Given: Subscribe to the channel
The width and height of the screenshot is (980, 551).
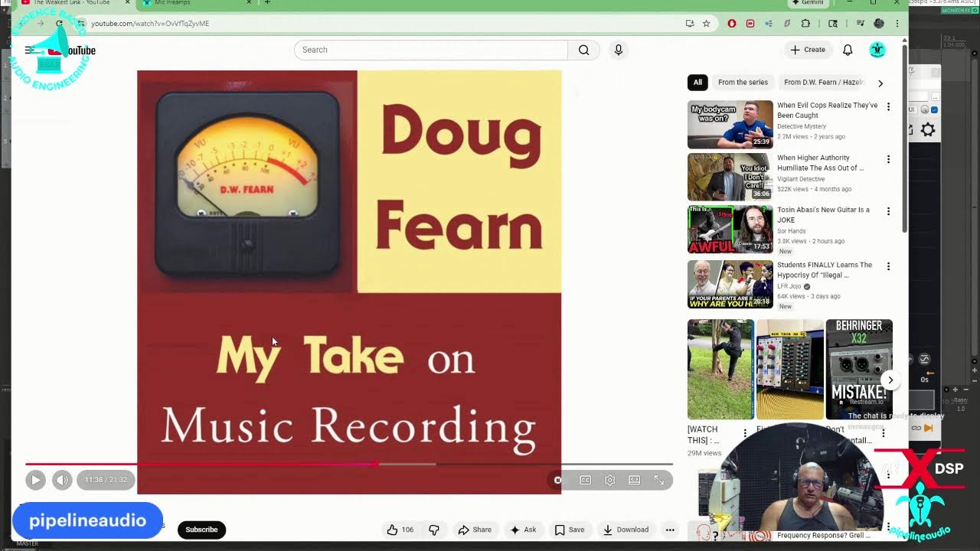Looking at the screenshot, I should point(201,530).
